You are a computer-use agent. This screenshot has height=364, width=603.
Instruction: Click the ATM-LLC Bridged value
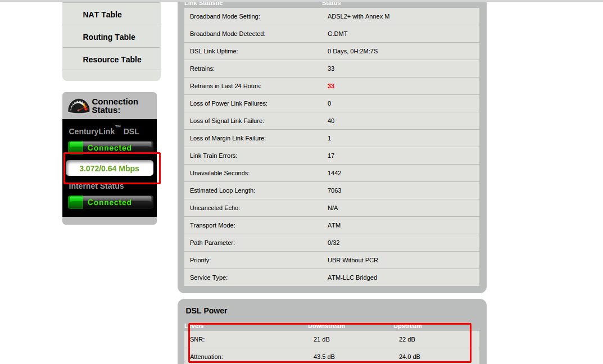tap(352, 278)
